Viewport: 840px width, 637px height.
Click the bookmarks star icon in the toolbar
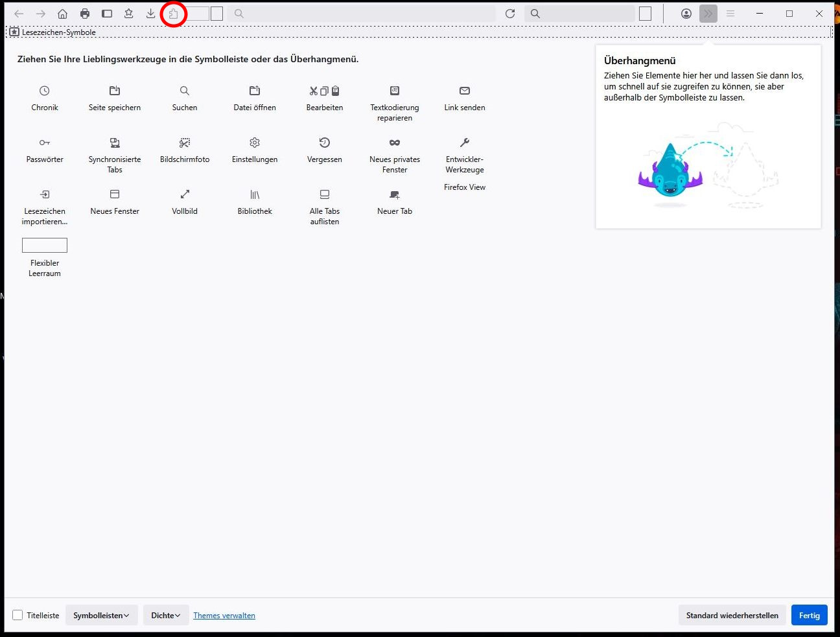click(x=129, y=14)
